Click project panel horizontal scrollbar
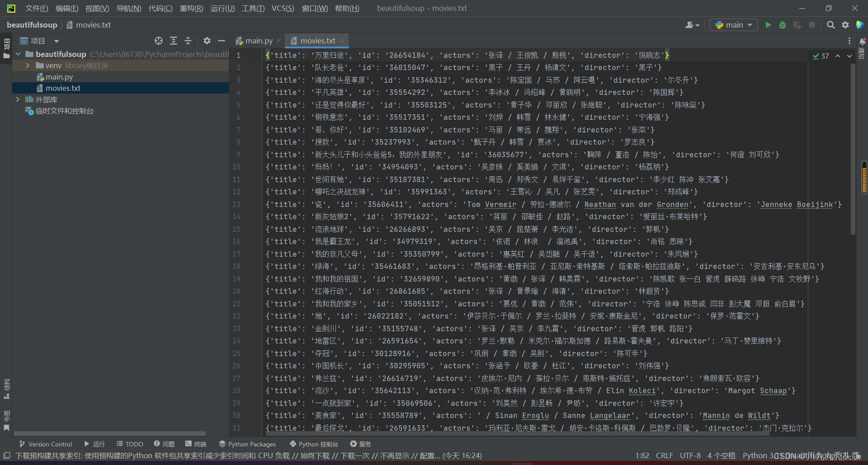Viewport: 868px width, 465px height. [x=110, y=433]
